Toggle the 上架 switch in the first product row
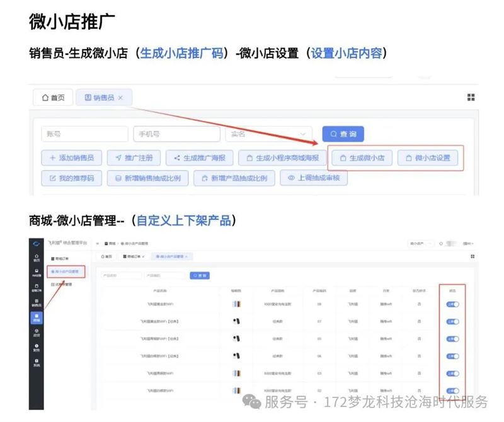This screenshot has width=504, height=422. [x=452, y=304]
